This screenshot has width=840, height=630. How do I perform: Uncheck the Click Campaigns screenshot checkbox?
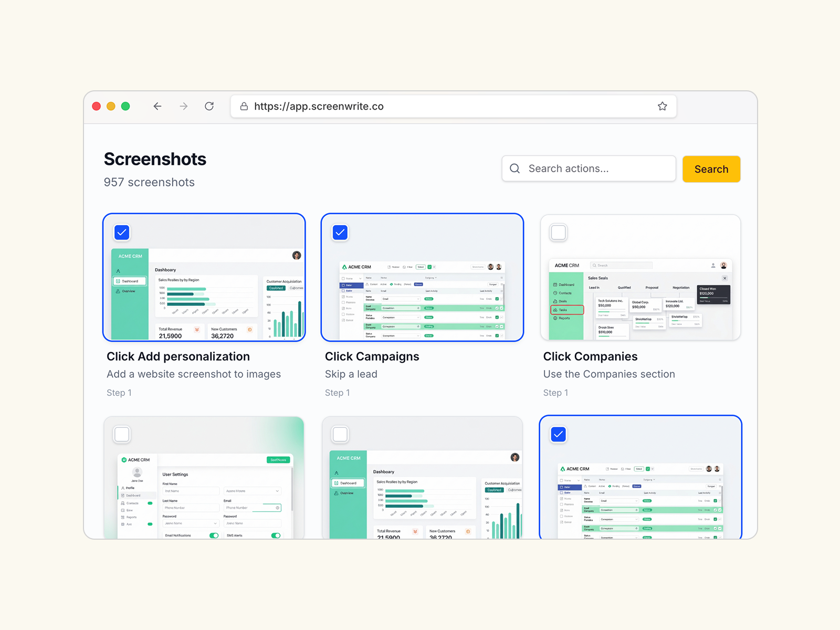[x=340, y=233]
